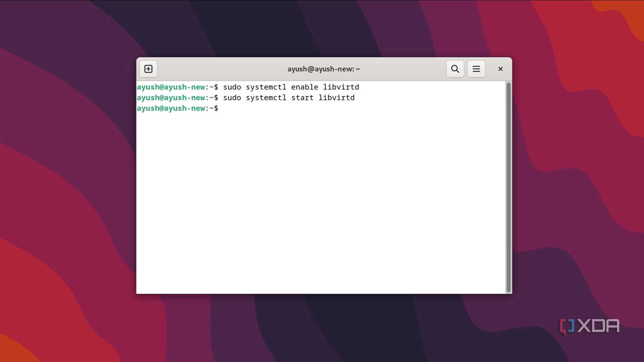Click the XDA logo in the corner
This screenshot has height=362, width=644.
click(x=590, y=326)
